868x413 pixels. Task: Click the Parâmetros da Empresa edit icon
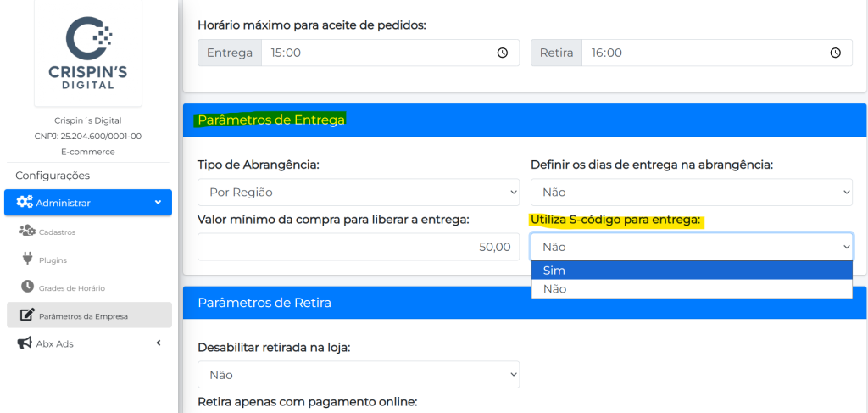[x=27, y=315]
